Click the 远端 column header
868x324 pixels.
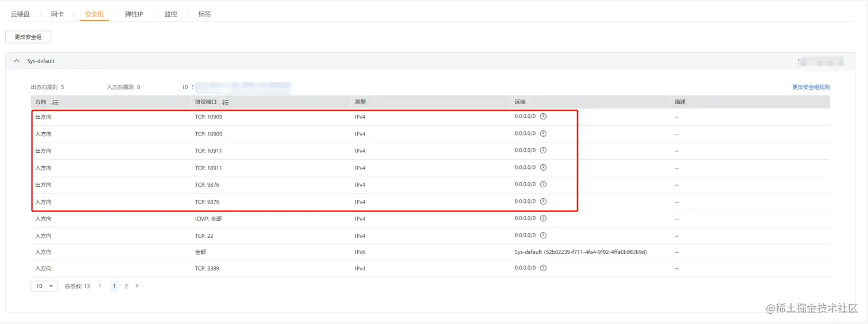tap(520, 102)
